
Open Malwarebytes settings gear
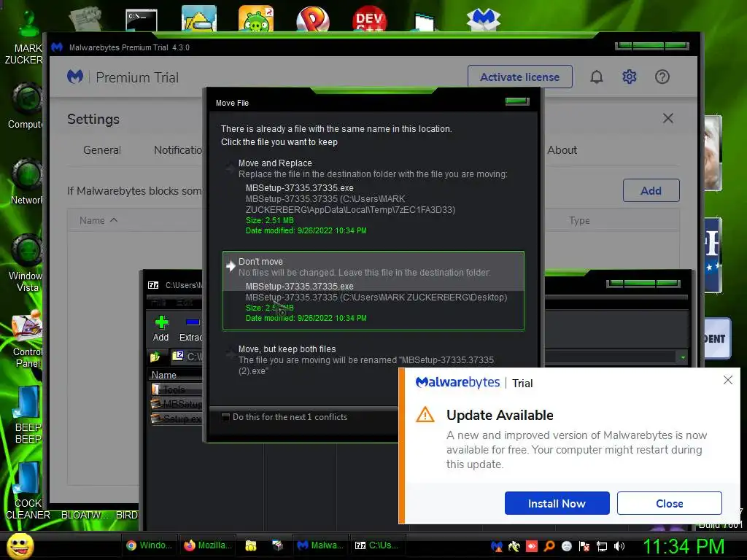[x=630, y=77]
